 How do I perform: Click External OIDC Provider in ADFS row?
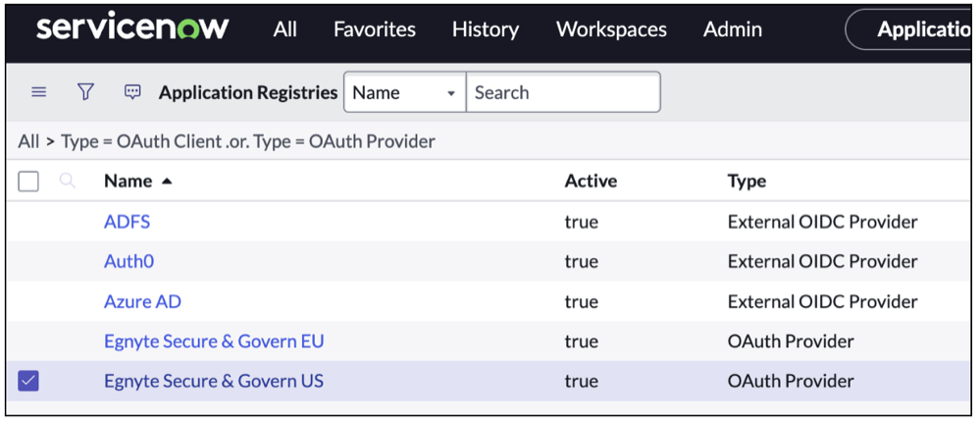pos(822,222)
